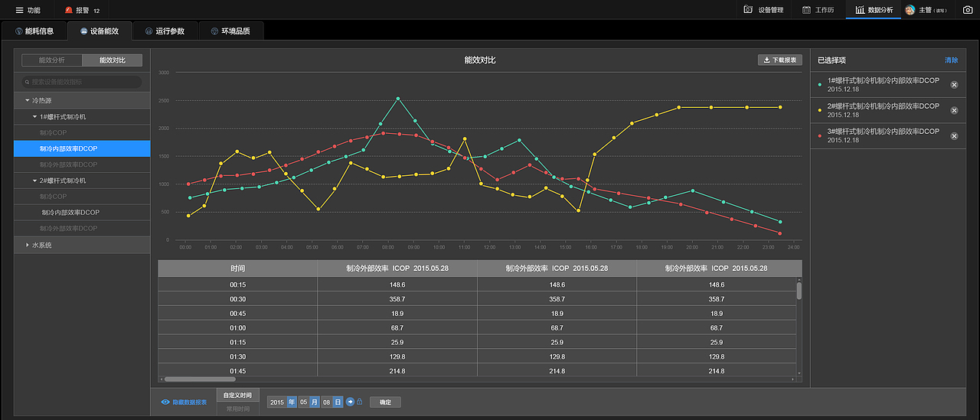Click the 搜索设备能效指标 search field

pyautogui.click(x=82, y=81)
